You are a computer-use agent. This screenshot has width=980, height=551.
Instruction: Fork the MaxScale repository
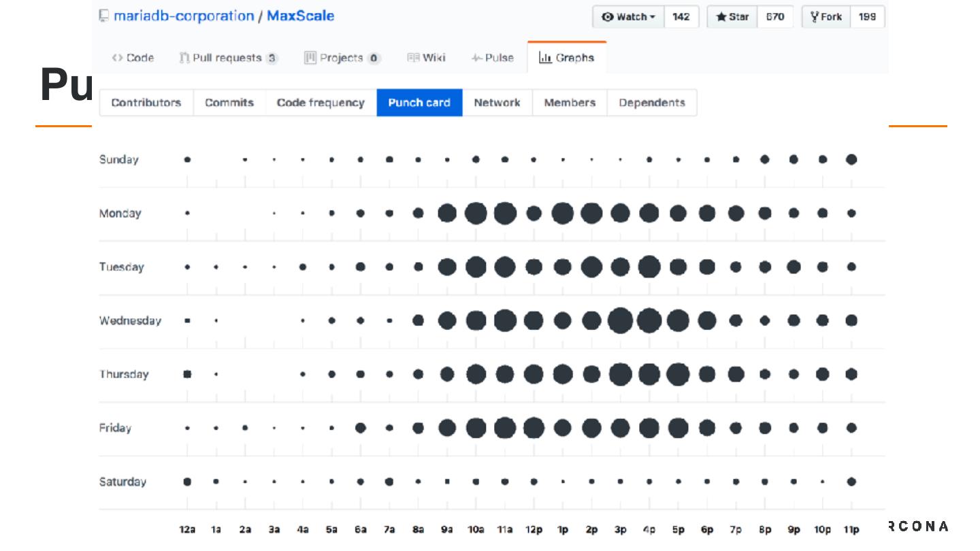point(826,17)
